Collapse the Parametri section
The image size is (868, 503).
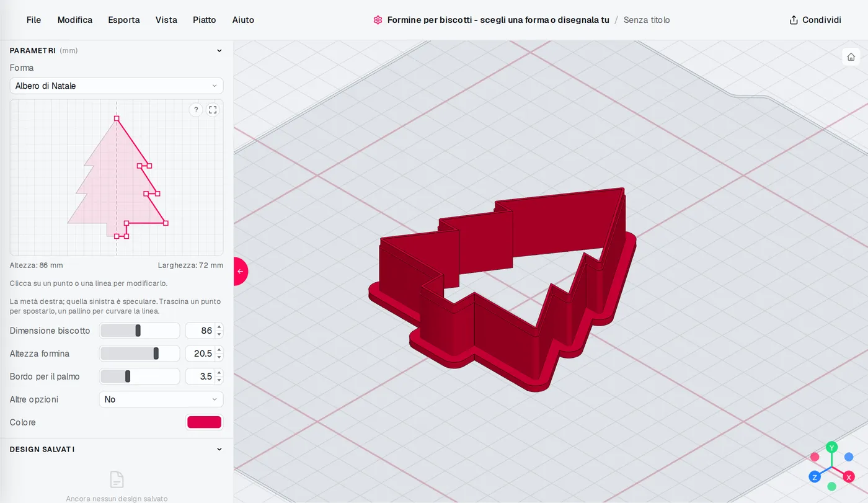(x=219, y=51)
